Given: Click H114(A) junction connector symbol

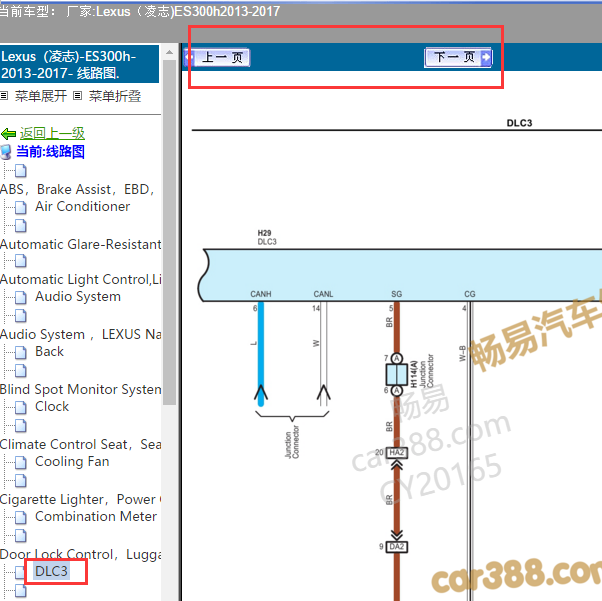Looking at the screenshot, I should (x=397, y=374).
